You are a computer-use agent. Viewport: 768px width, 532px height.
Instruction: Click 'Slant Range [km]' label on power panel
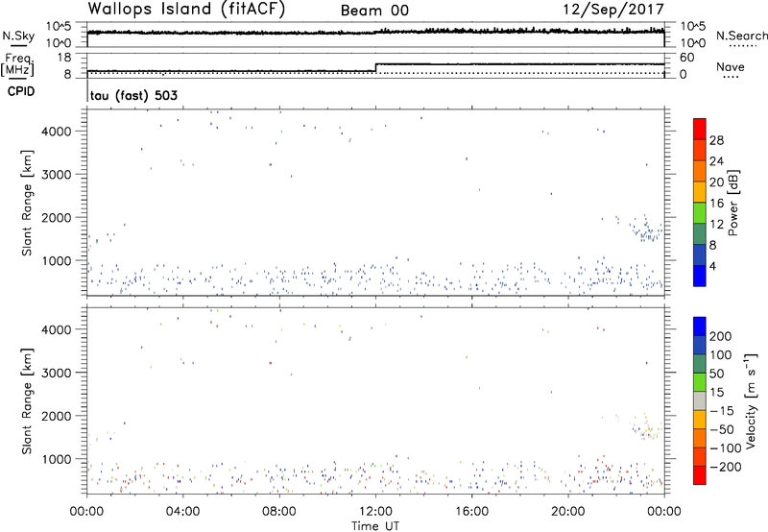tap(27, 203)
